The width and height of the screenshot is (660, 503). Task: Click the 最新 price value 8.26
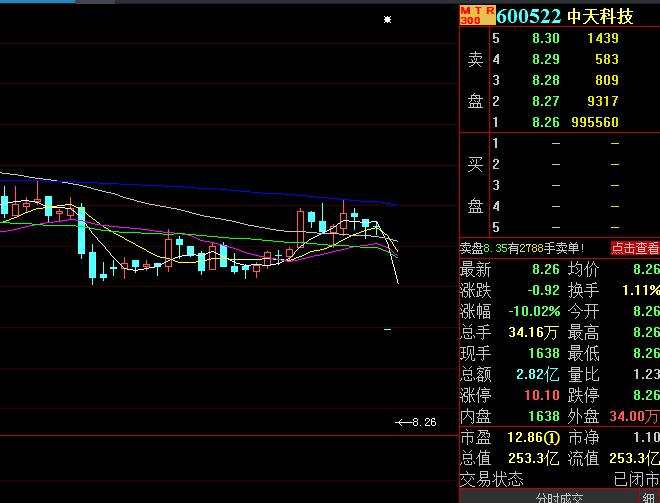[x=546, y=269]
